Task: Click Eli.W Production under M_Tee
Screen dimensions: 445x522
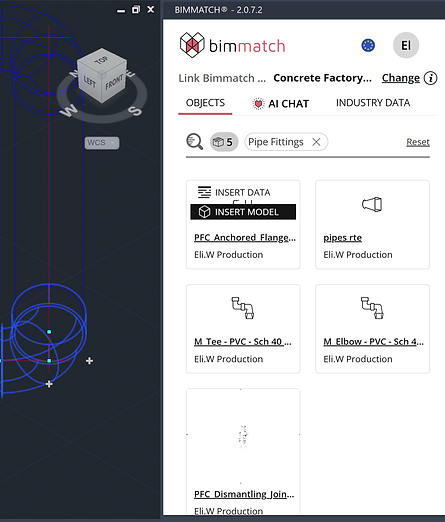Action: pos(228,359)
